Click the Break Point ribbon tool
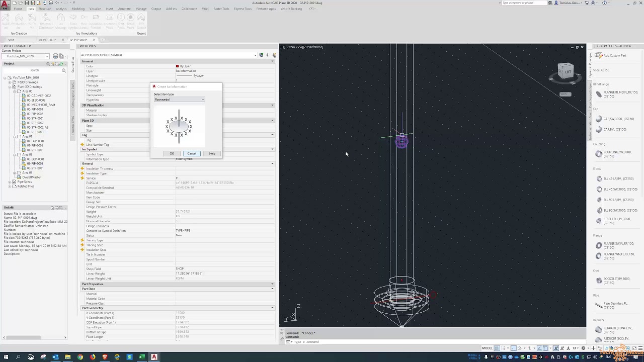 coord(130,21)
